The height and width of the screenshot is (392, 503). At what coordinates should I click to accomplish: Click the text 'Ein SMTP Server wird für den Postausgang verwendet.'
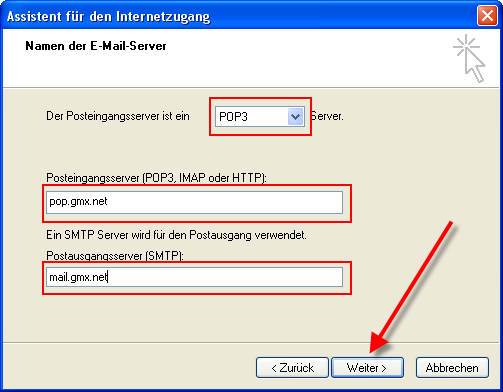[x=176, y=235]
